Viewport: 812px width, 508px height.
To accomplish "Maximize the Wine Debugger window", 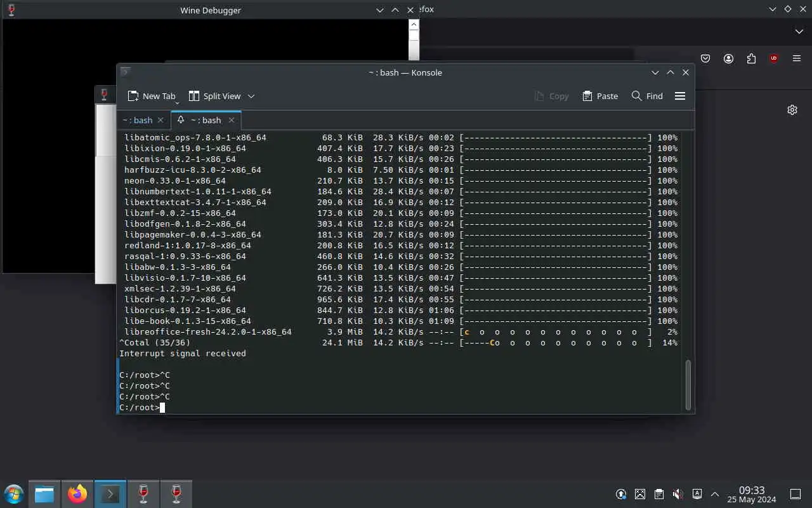I will (395, 10).
